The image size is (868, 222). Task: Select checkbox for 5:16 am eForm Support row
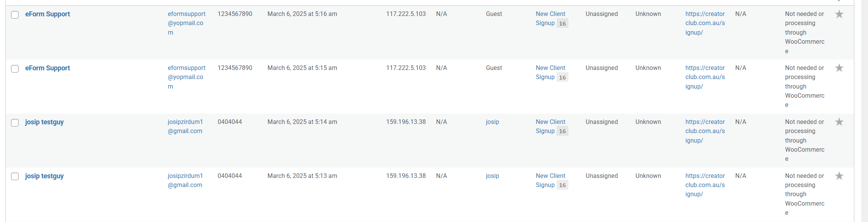point(15,15)
